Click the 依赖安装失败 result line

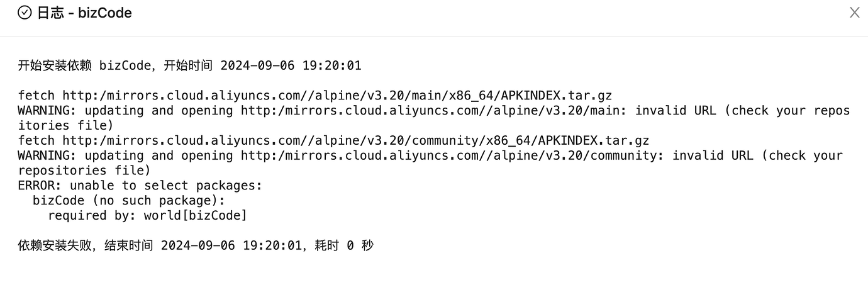tap(196, 245)
